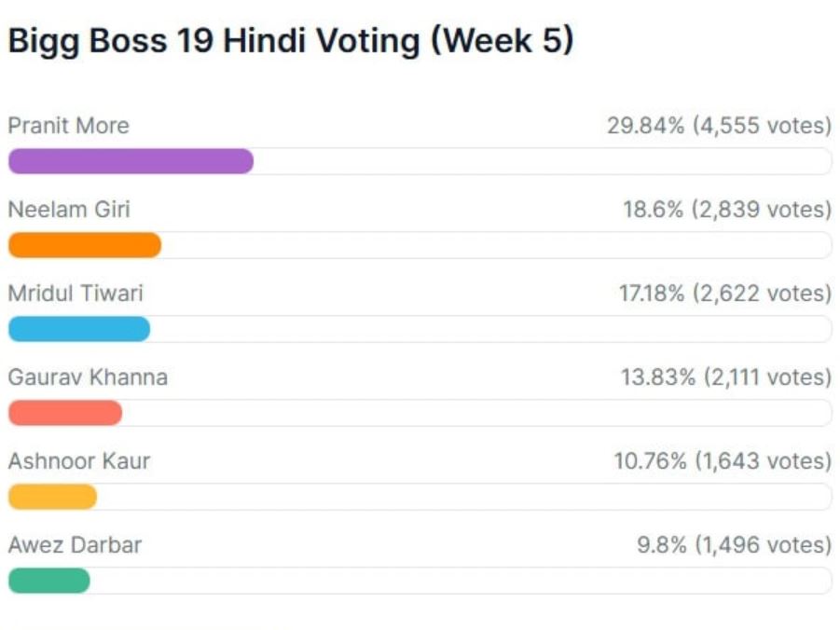Click the Bigg Boss 19 Hindi Voting title
Viewport: 840px width, 630px height.
(290, 41)
